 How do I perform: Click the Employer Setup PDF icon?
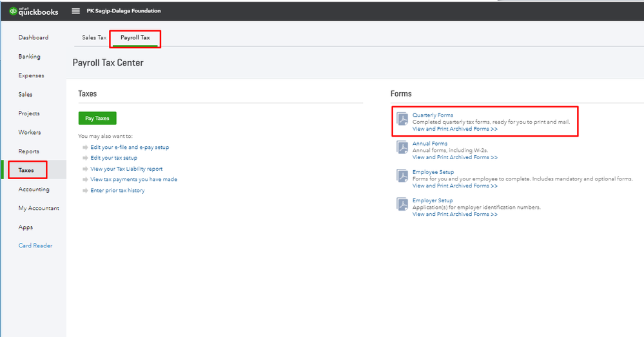(402, 204)
